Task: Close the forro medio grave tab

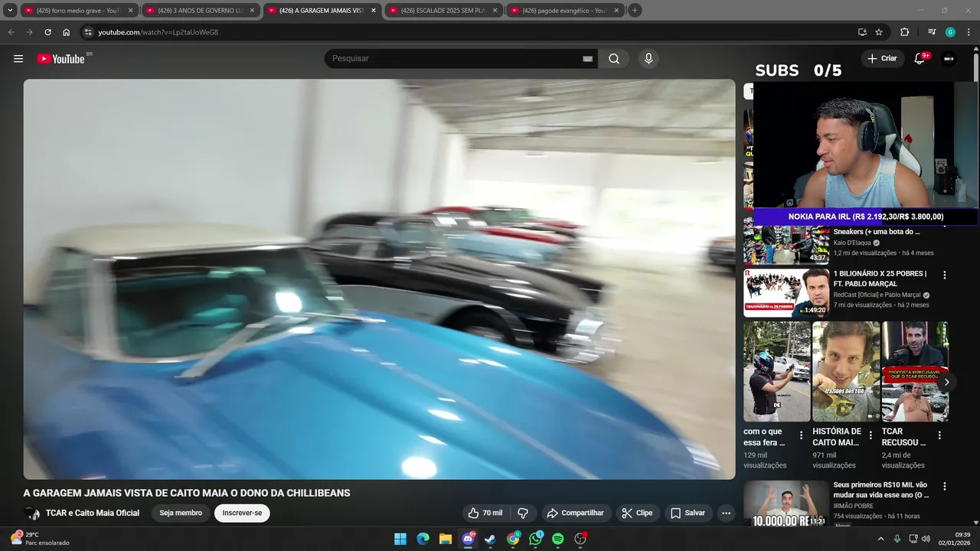Action: [x=130, y=11]
